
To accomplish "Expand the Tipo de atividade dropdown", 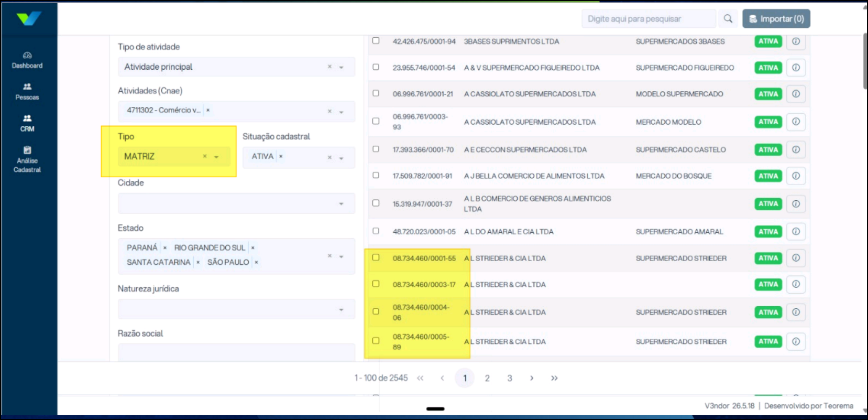I will coord(341,67).
